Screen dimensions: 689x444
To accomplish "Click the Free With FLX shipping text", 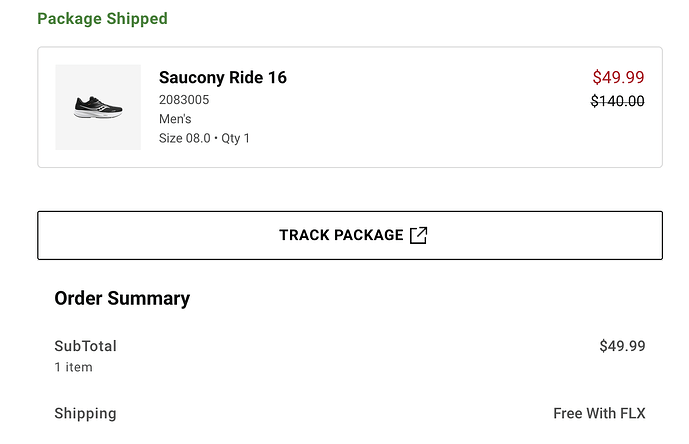I will (x=599, y=413).
